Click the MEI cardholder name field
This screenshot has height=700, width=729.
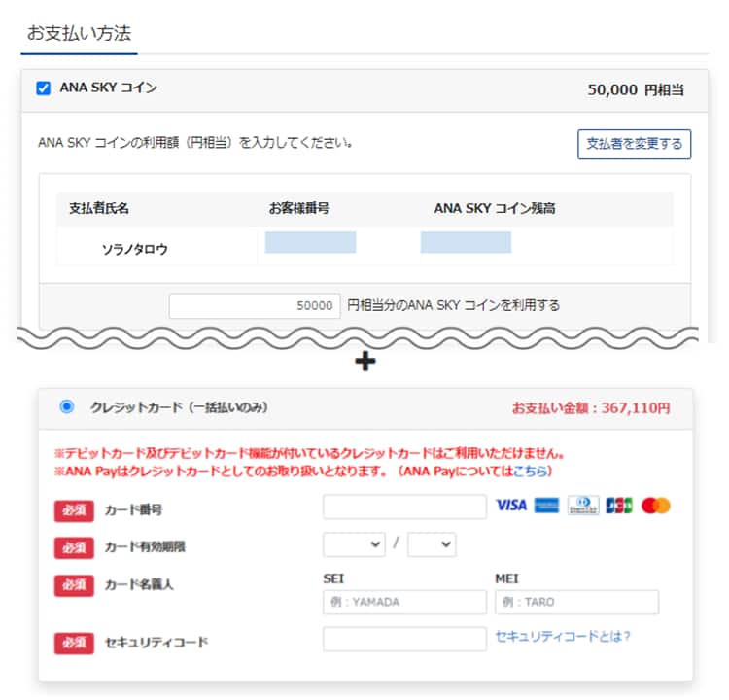[x=576, y=602]
